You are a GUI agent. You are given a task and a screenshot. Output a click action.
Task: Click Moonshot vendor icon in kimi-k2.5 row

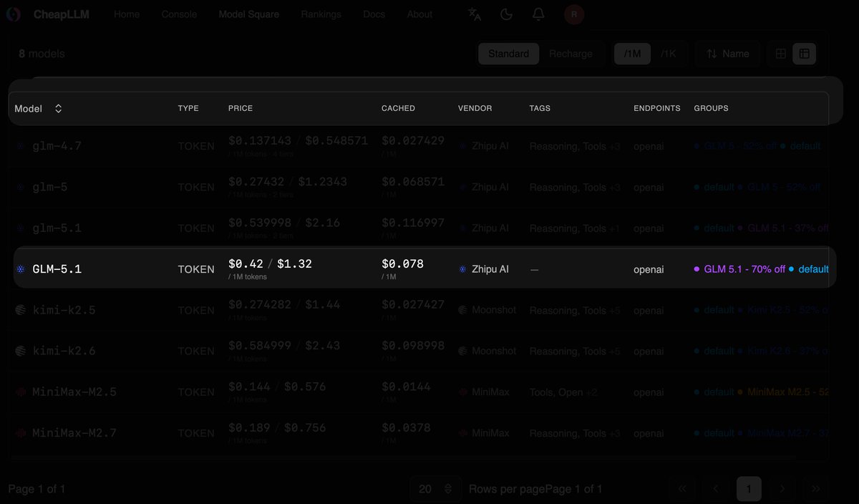click(x=463, y=310)
